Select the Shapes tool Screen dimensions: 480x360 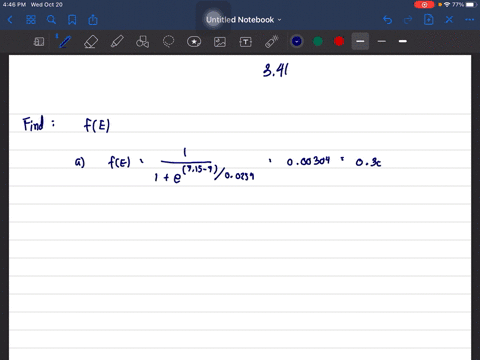point(143,42)
